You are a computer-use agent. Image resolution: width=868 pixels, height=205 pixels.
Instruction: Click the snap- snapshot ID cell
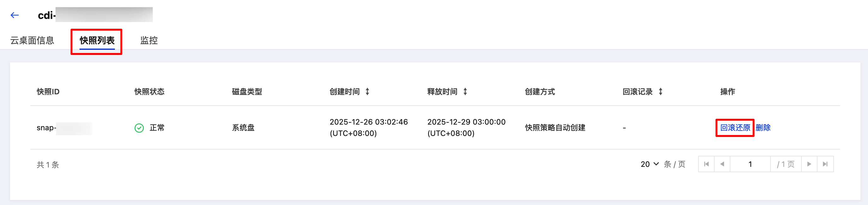46,128
